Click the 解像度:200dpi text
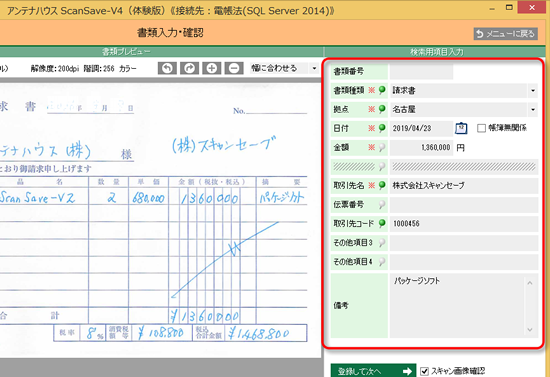The image size is (550, 377). tap(55, 68)
